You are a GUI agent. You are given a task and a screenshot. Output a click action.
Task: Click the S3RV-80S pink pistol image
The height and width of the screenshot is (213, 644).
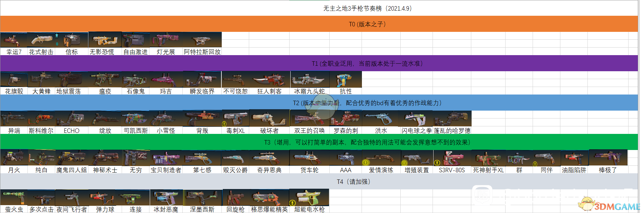point(452,158)
